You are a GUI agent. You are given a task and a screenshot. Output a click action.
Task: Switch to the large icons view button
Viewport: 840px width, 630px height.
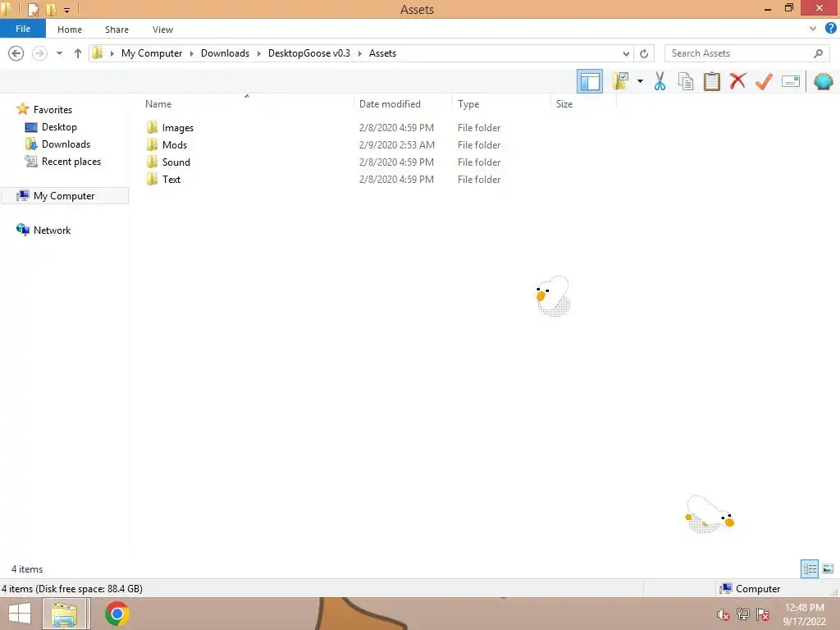tap(828, 568)
